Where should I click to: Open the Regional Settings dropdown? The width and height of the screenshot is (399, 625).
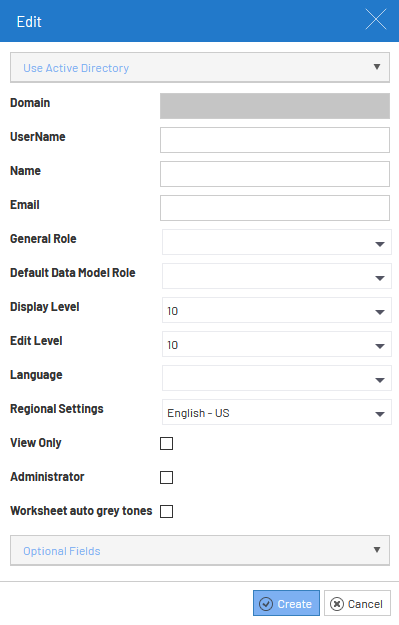[x=277, y=412]
